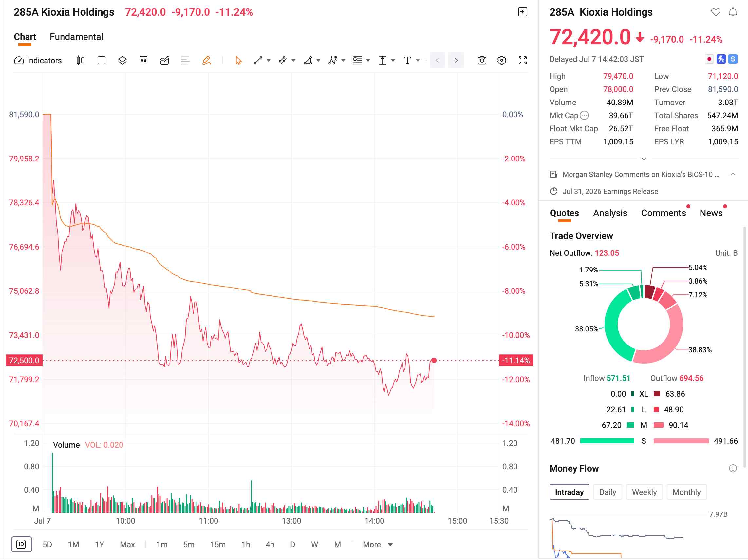Open the VS compare icon
Screen dimensions: 748x560
tap(143, 61)
